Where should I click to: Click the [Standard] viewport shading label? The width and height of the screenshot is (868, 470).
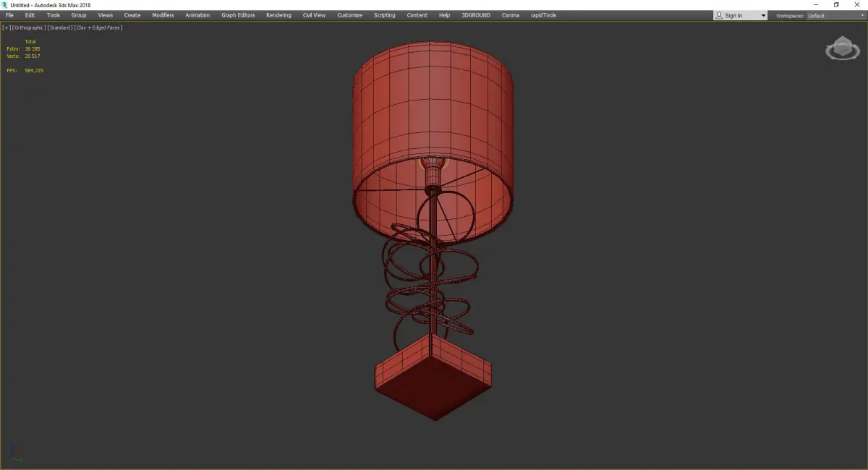[59, 27]
